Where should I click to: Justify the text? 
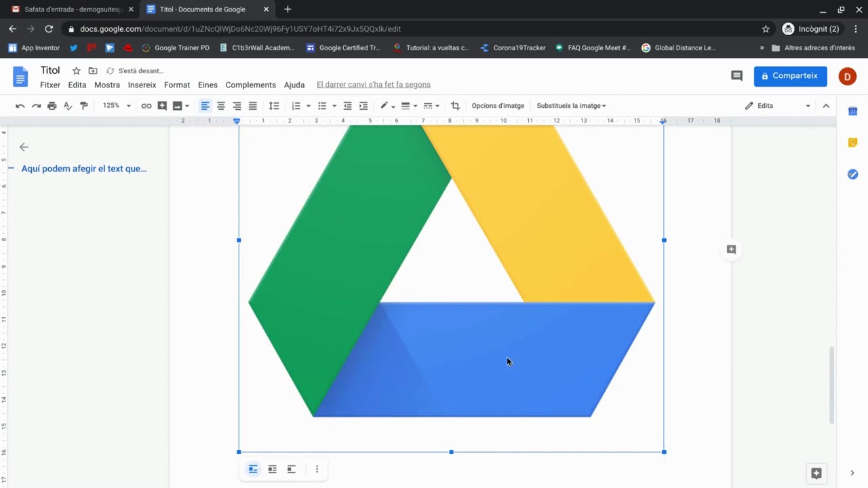click(x=253, y=106)
